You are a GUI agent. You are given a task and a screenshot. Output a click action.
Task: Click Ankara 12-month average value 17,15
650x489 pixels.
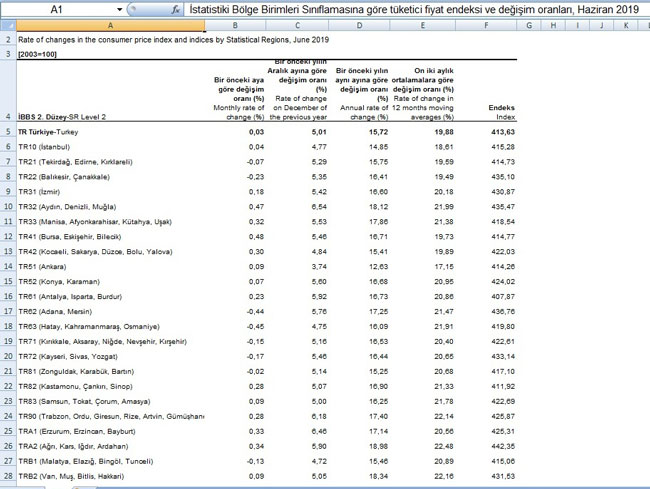click(x=444, y=266)
